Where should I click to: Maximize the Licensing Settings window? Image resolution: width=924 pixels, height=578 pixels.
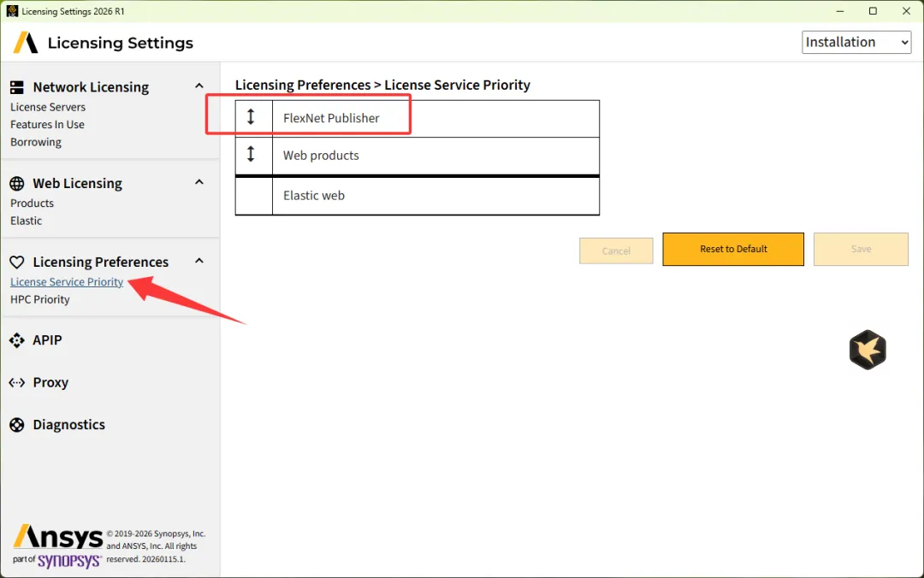click(873, 10)
